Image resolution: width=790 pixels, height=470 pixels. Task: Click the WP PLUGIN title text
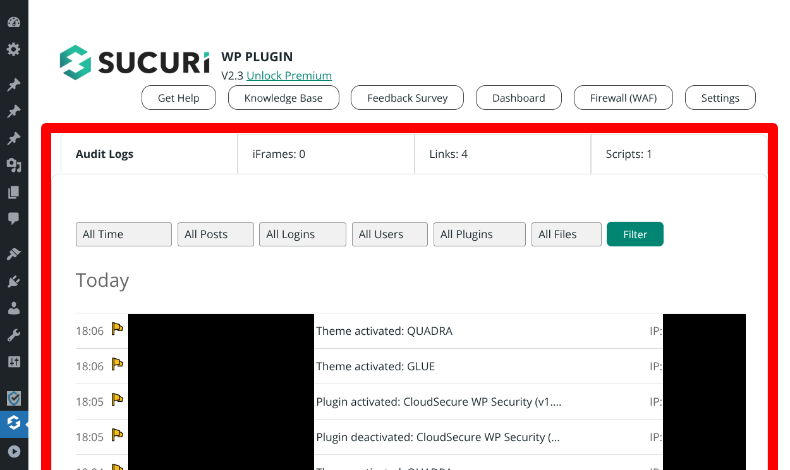(x=257, y=56)
